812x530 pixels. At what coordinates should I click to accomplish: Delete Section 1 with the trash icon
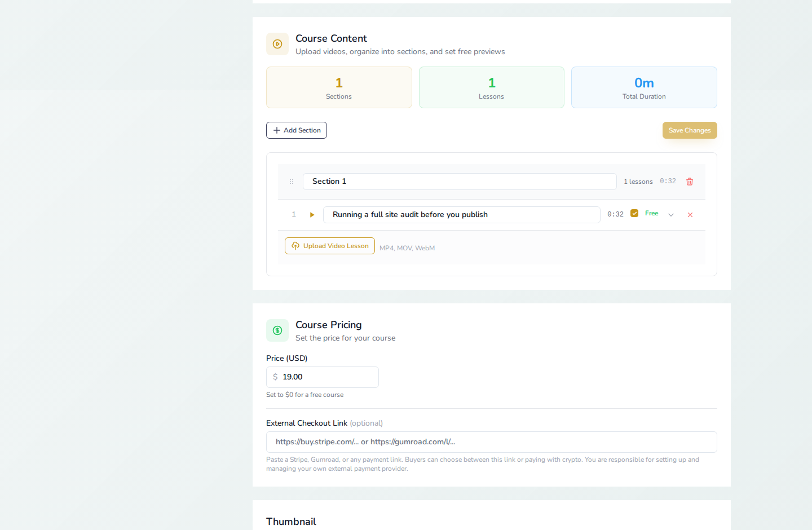(690, 182)
